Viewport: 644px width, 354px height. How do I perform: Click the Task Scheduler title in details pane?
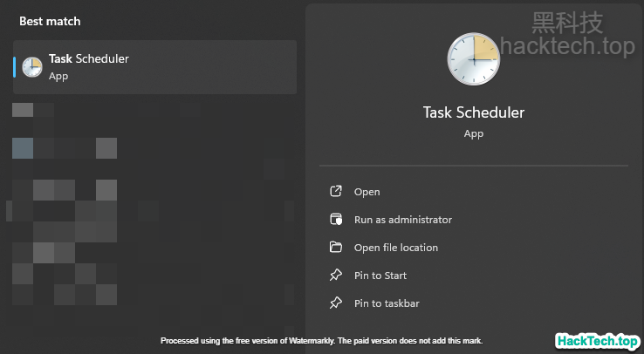click(474, 112)
